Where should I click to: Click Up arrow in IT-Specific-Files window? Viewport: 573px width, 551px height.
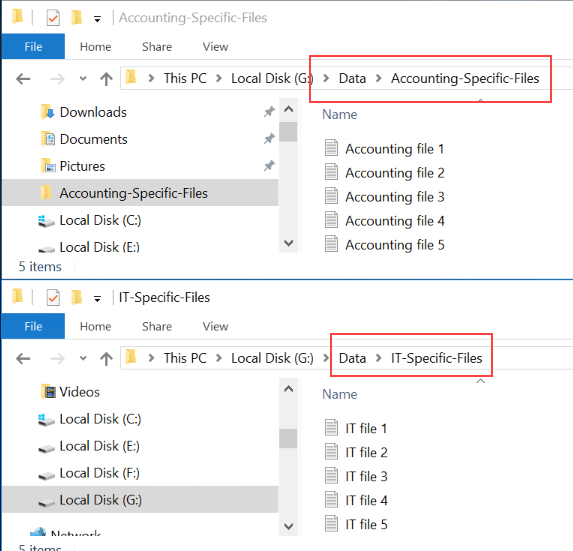coord(106,358)
